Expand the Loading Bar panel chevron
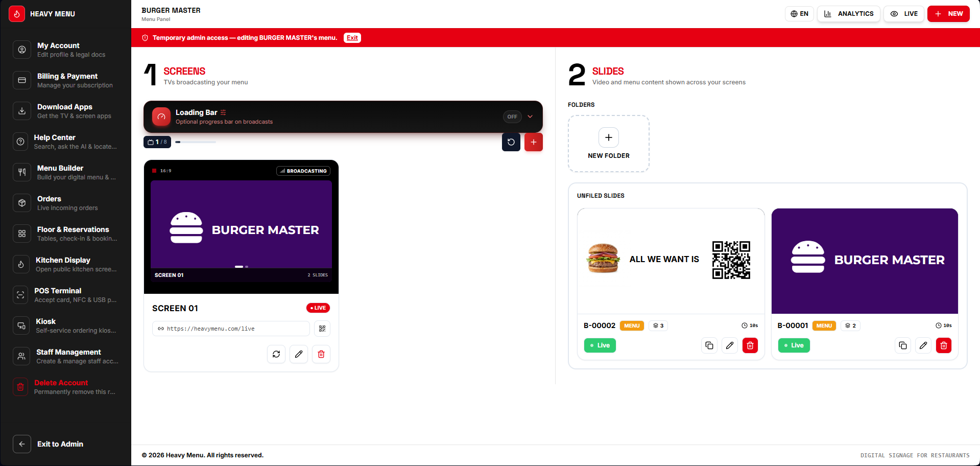 pyautogui.click(x=530, y=116)
